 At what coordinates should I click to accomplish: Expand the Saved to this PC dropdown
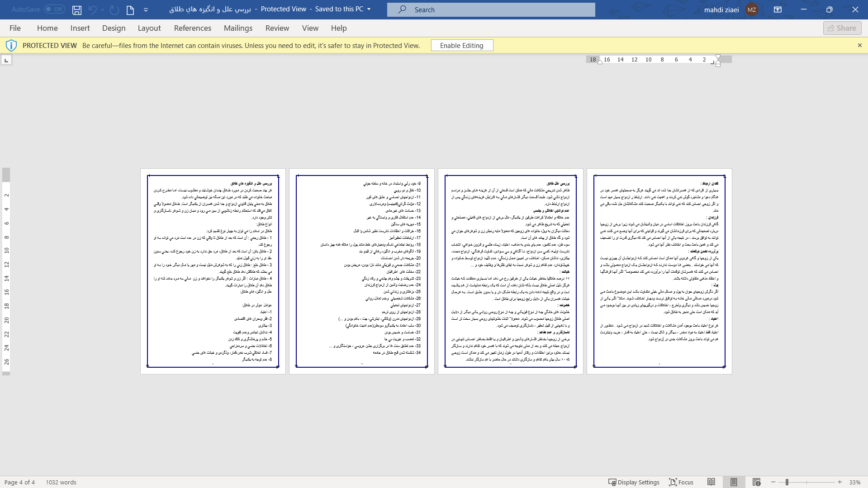coord(369,9)
